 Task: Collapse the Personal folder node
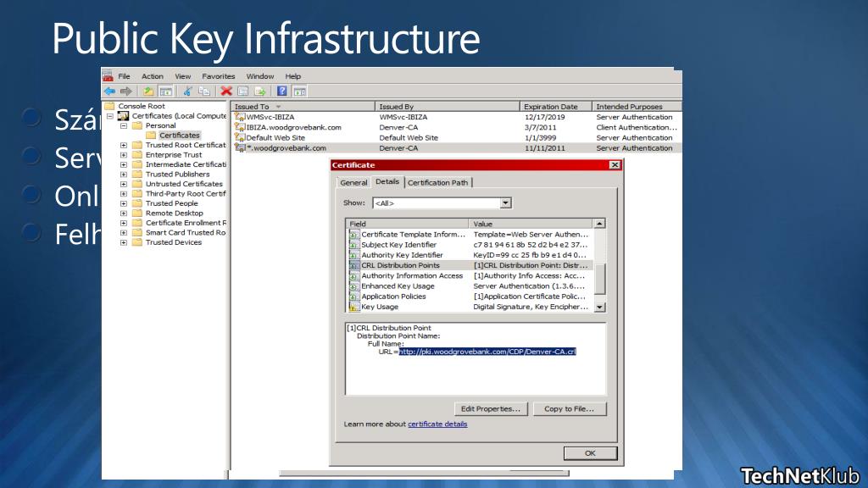124,125
